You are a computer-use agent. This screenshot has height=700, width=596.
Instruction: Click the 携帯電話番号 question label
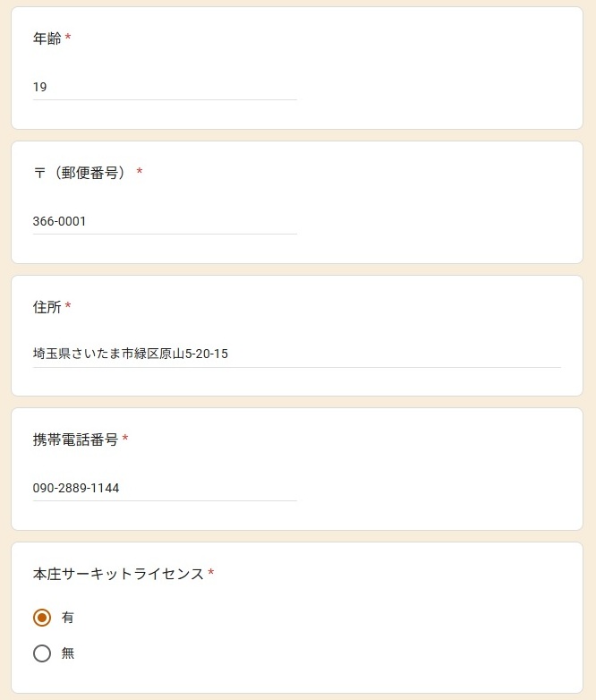coord(75,440)
